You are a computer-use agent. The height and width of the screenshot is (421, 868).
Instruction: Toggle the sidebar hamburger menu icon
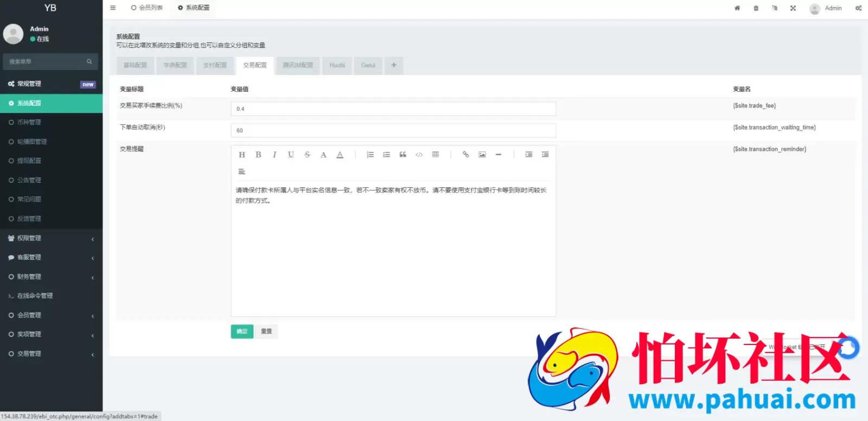coord(113,8)
